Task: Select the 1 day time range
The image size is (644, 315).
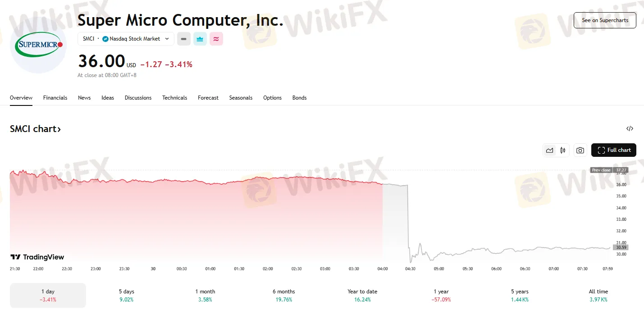Action: 48,295
